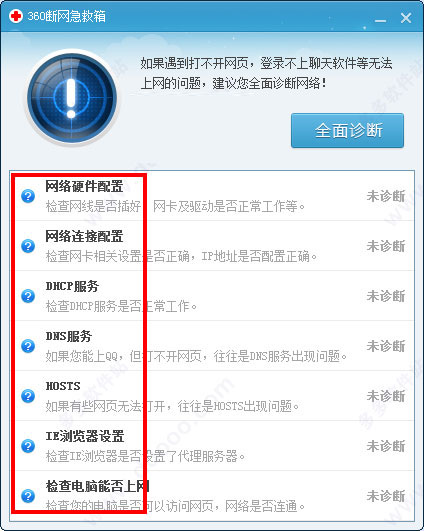
Task: Click question icon beside HOSTS item
Action: [28, 396]
